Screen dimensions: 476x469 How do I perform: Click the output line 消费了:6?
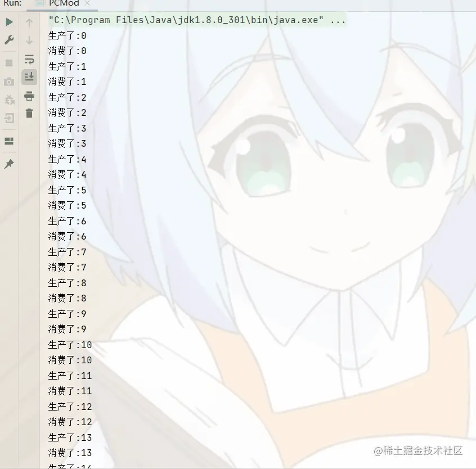67,237
